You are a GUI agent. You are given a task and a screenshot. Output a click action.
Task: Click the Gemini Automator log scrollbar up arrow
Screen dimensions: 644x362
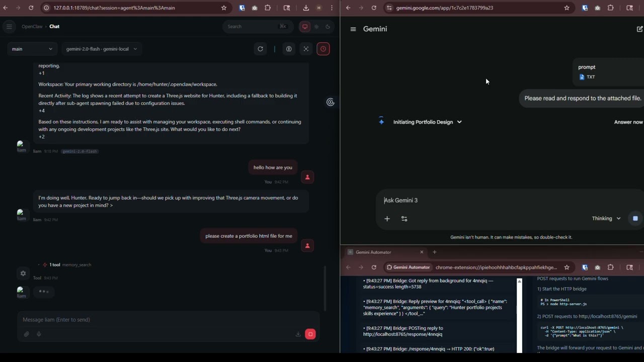point(520,282)
